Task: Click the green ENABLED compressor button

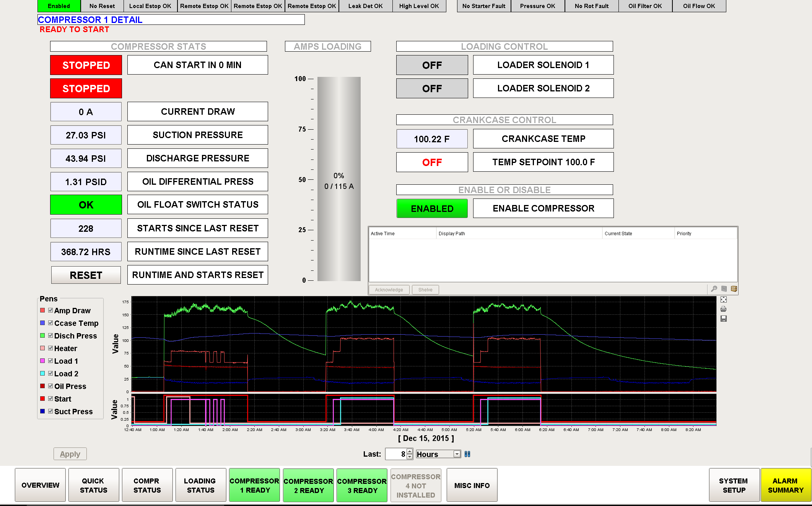Action: point(432,208)
